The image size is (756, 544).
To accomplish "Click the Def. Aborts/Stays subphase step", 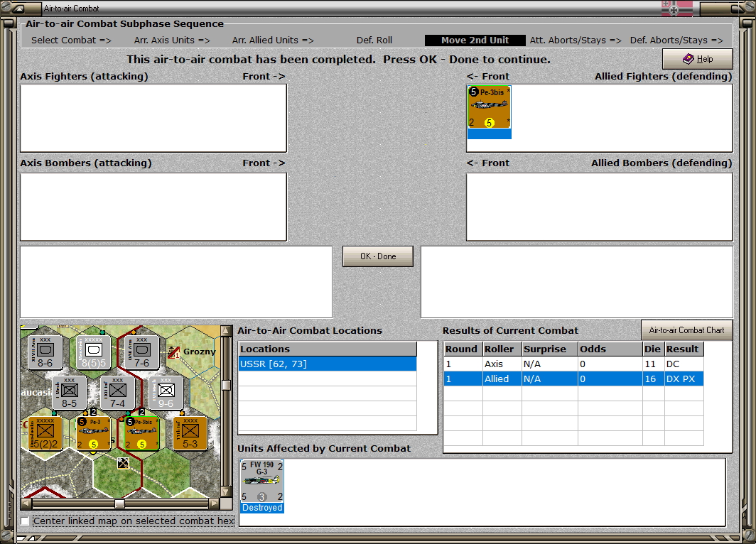I will click(x=676, y=40).
